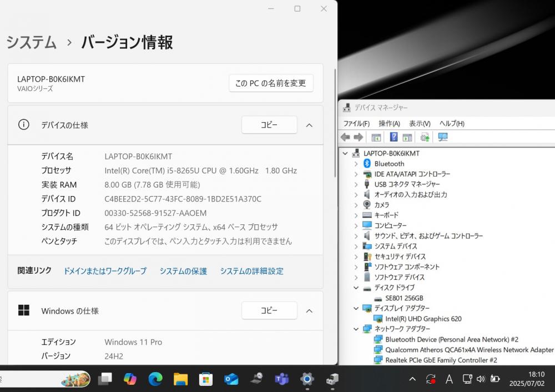Image resolution: width=555 pixels, height=392 pixels.
Task: Collapse the Windows の仕様 section chevron
Action: tap(309, 310)
